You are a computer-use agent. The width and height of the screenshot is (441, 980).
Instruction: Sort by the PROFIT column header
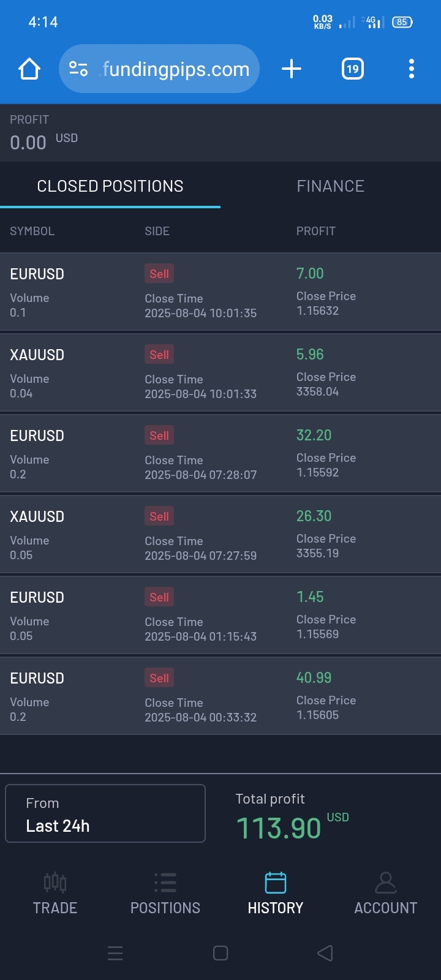[316, 231]
